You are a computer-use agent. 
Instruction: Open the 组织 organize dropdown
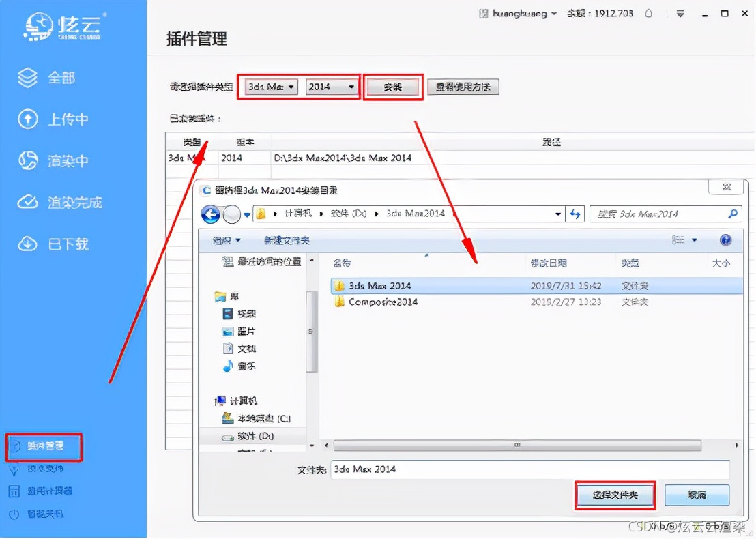(x=227, y=240)
